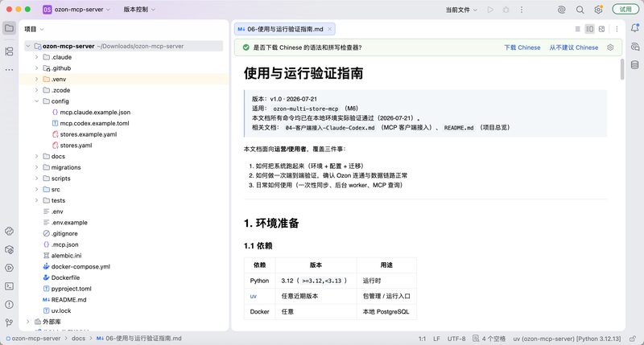The height and width of the screenshot is (345, 644).
Task: Open grammar checker notification settings gear
Action: point(610,47)
